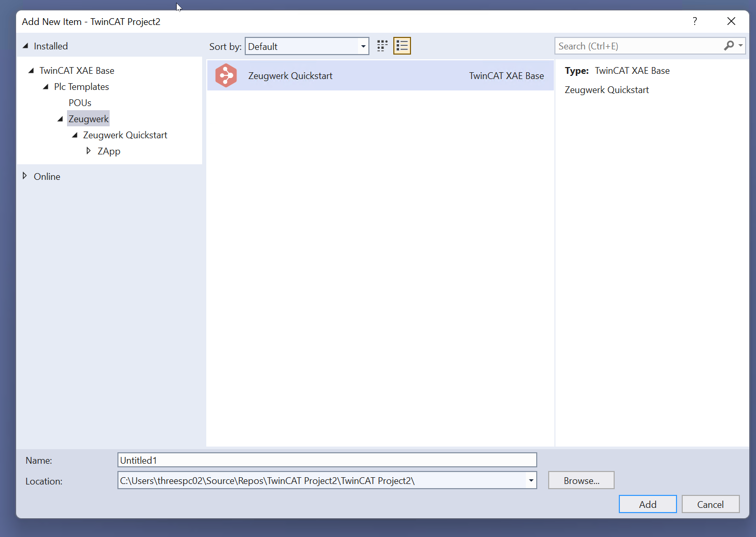The height and width of the screenshot is (537, 756).
Task: Focus the Name field containing Untitled1
Action: coord(327,460)
